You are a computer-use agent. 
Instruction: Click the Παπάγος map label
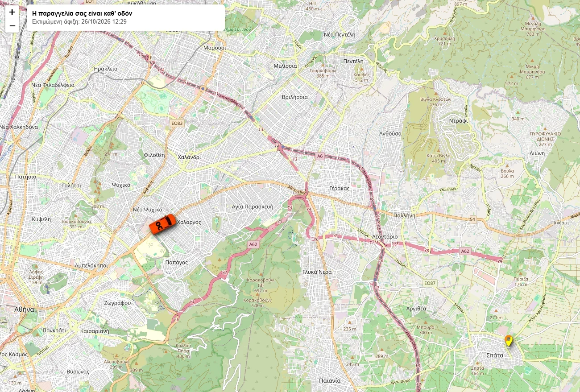point(176,262)
